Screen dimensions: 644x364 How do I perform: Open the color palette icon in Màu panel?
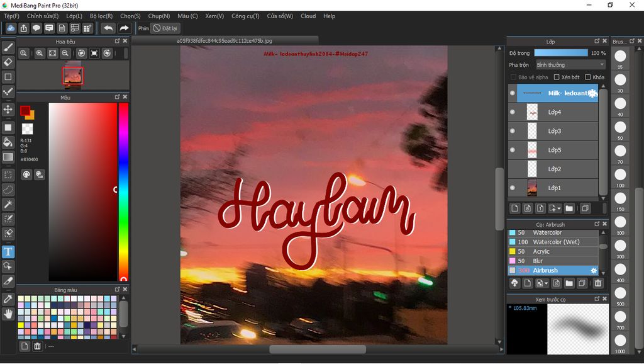[x=26, y=174]
